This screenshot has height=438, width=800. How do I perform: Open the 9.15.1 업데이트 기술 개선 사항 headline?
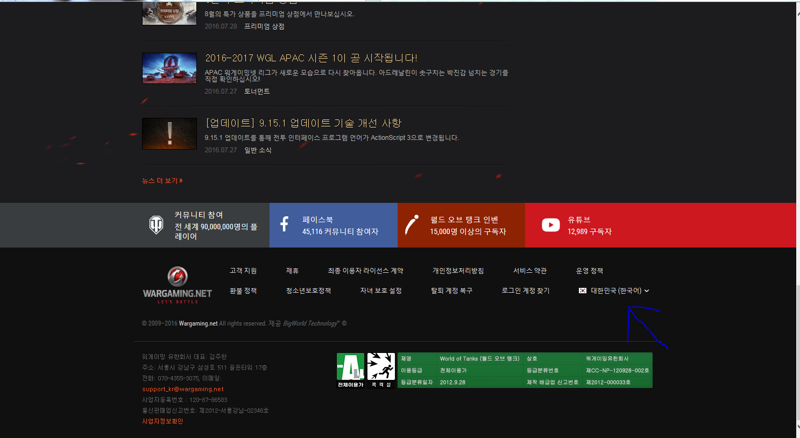[303, 123]
